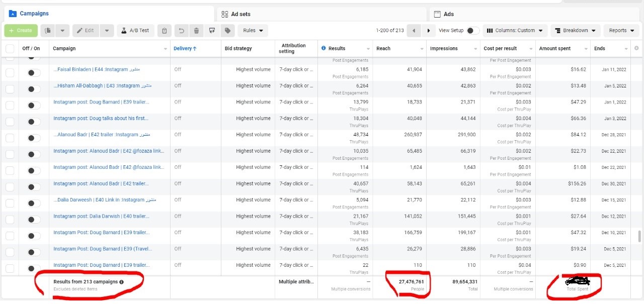Image resolution: width=644 pixels, height=304 pixels.
Task: Open Doug talks about his first campaign link
Action: pos(101,119)
